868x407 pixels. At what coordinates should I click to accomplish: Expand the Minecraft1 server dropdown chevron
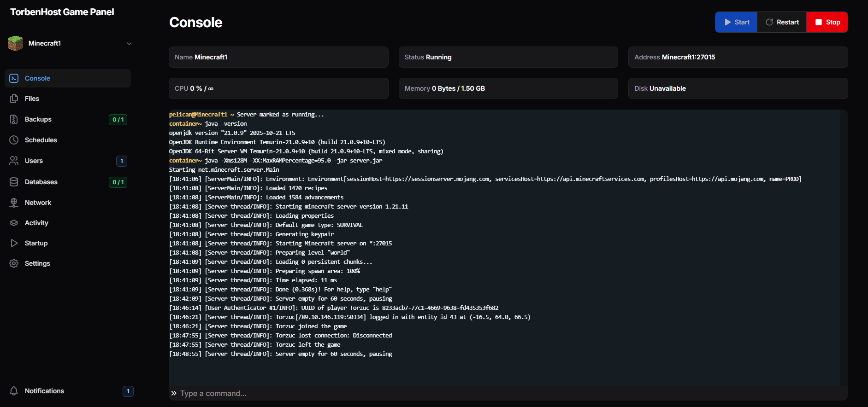(129, 43)
